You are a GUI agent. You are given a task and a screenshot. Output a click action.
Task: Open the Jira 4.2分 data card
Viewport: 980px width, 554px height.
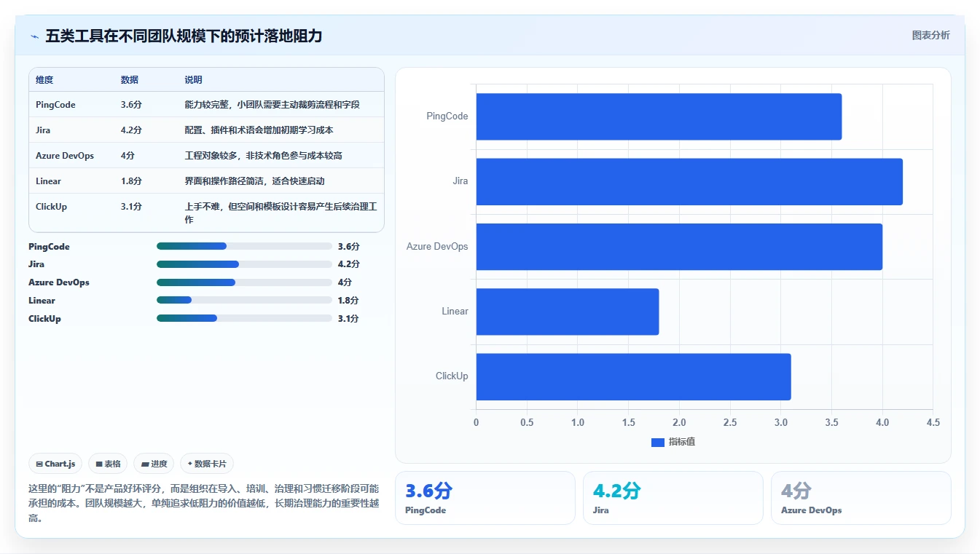coord(673,498)
